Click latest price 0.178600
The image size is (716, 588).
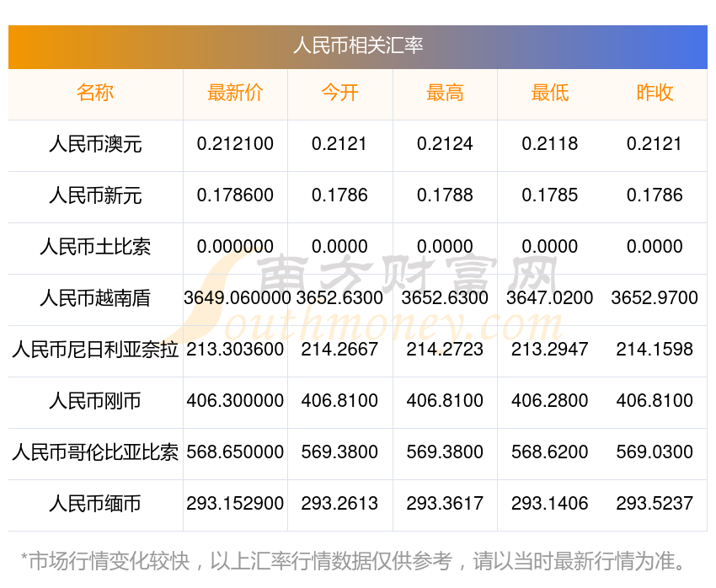tap(235, 195)
